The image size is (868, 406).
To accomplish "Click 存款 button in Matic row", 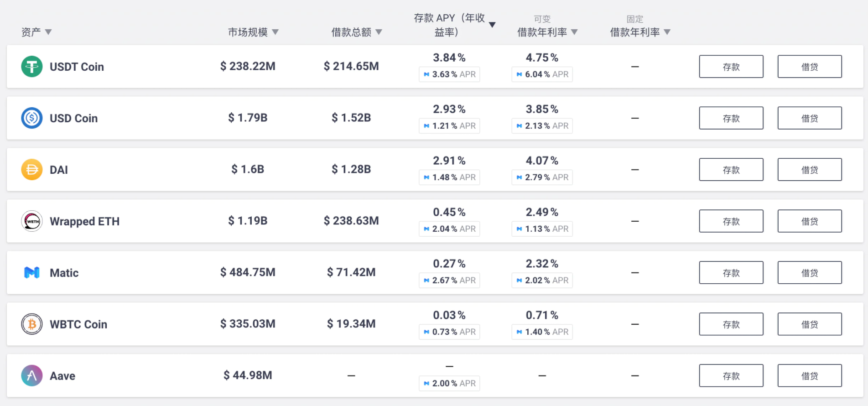I will pos(731,273).
